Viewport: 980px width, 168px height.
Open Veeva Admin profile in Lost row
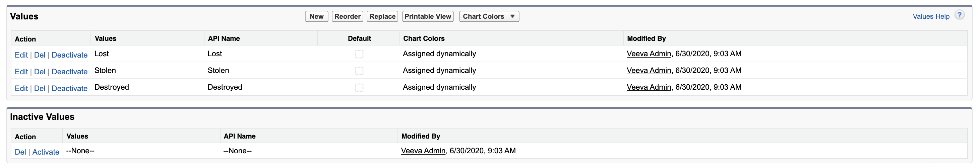[649, 54]
